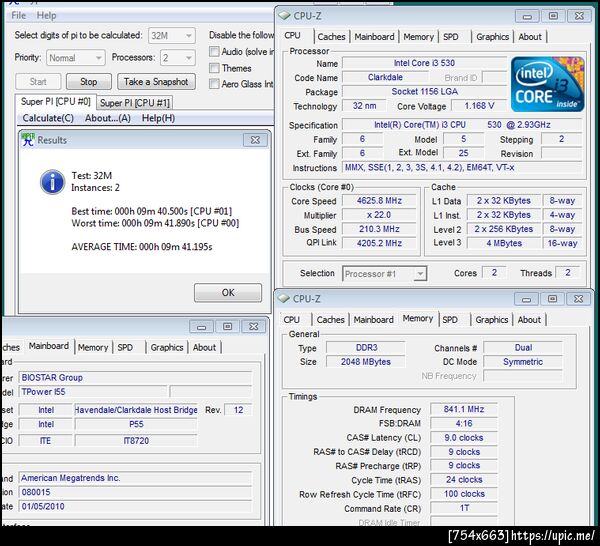
Task: Open the File menu
Action: pos(18,15)
